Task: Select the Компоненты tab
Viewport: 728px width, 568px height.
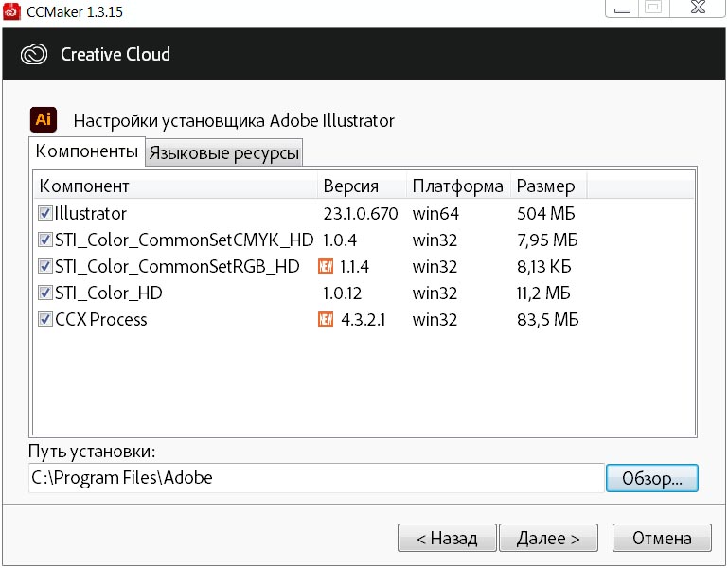Action: [87, 151]
